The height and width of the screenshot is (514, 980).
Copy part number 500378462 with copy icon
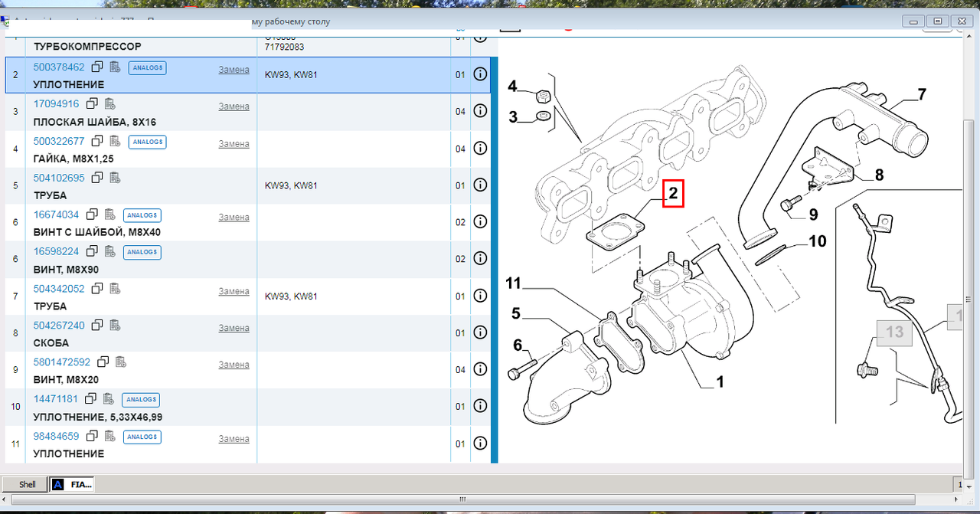click(97, 67)
